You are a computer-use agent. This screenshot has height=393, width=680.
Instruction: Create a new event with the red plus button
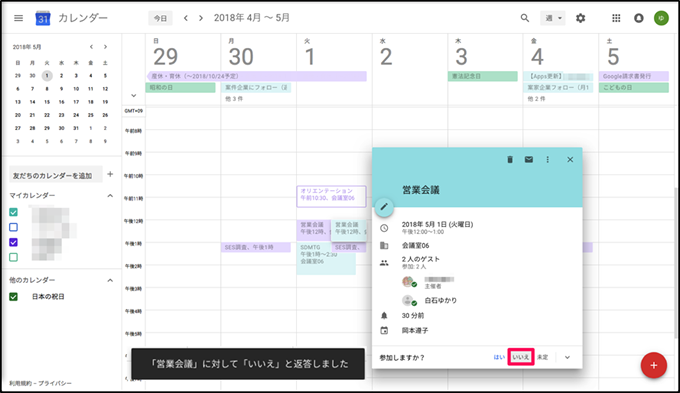tap(654, 365)
